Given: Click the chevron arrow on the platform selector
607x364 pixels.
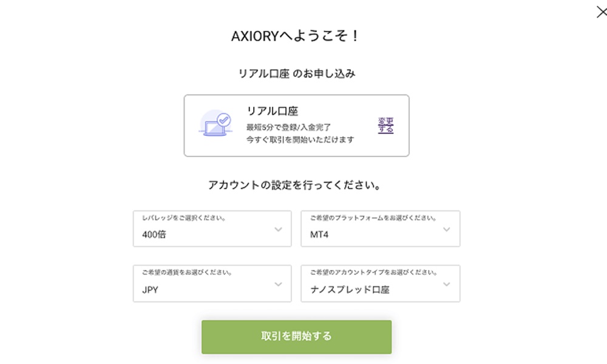Looking at the screenshot, I should click(447, 229).
